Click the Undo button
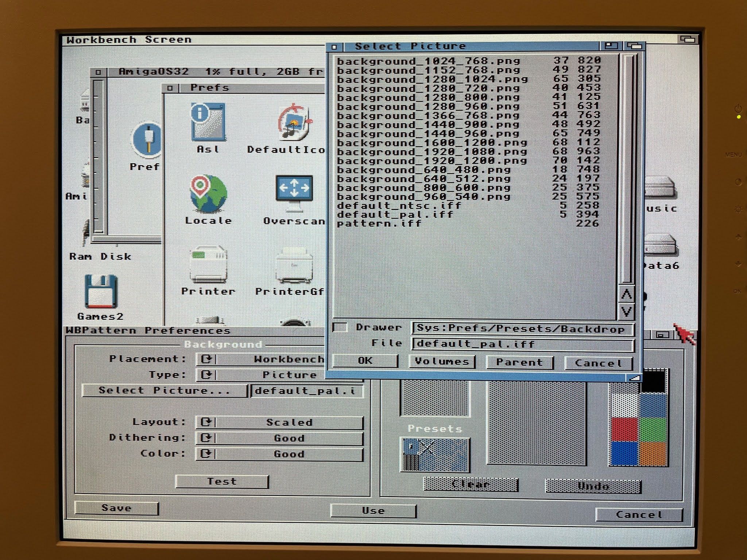This screenshot has height=560, width=747. pos(593,486)
